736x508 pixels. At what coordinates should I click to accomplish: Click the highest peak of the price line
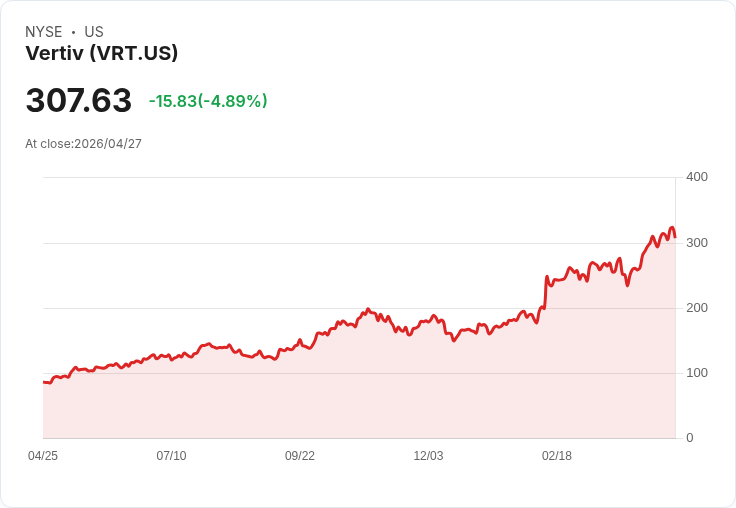click(672, 228)
